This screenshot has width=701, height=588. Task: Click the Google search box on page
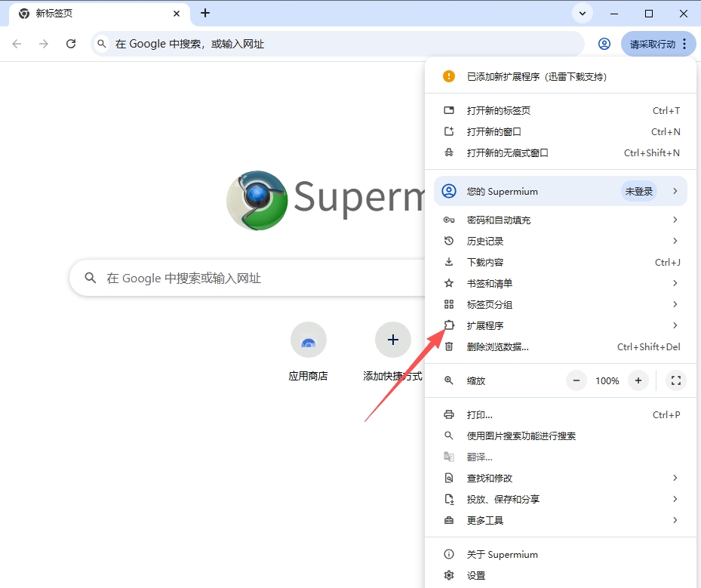[x=248, y=278]
